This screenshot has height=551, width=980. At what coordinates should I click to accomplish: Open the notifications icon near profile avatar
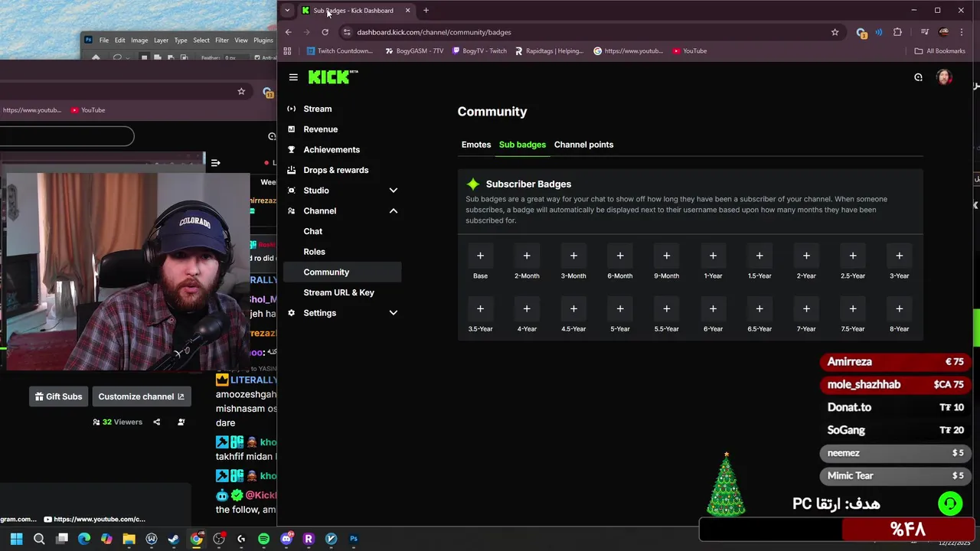point(918,77)
